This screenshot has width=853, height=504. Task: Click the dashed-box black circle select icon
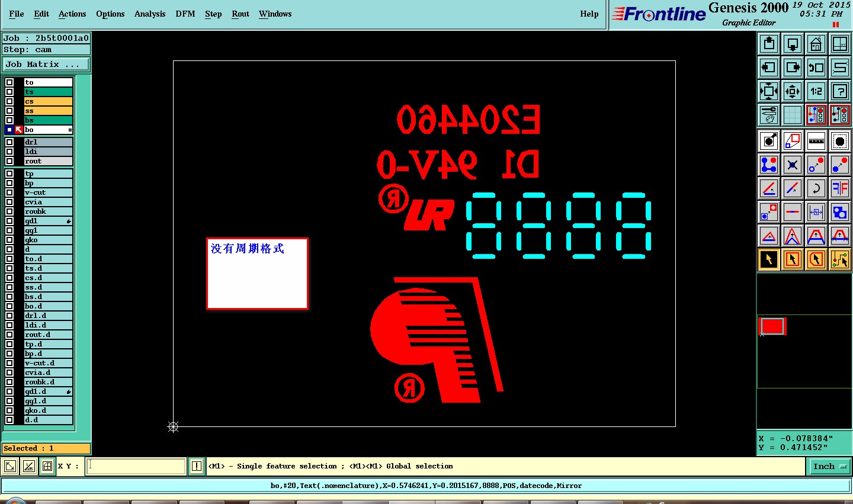point(840,141)
